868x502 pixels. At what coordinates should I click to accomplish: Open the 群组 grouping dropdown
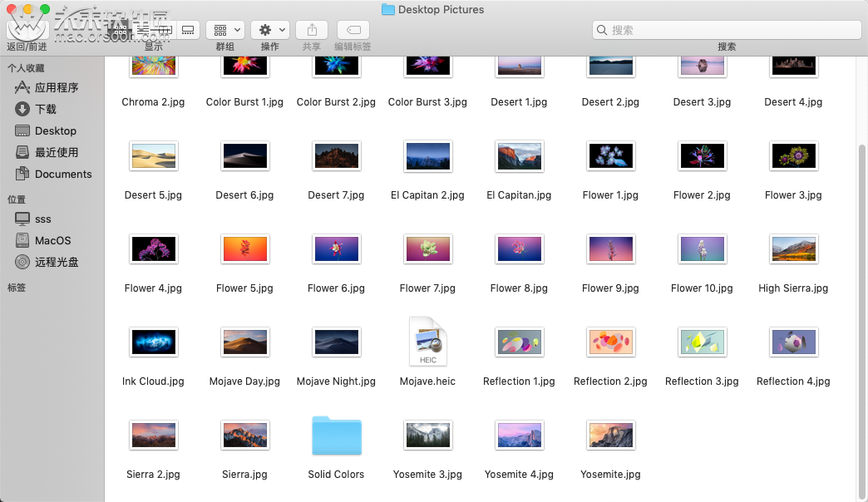(225, 30)
